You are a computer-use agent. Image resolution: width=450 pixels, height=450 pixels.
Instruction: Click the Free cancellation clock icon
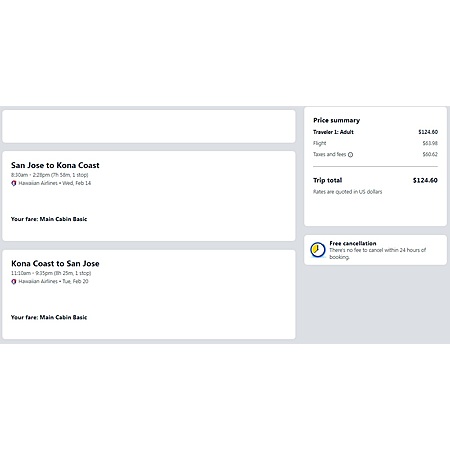[x=318, y=250]
